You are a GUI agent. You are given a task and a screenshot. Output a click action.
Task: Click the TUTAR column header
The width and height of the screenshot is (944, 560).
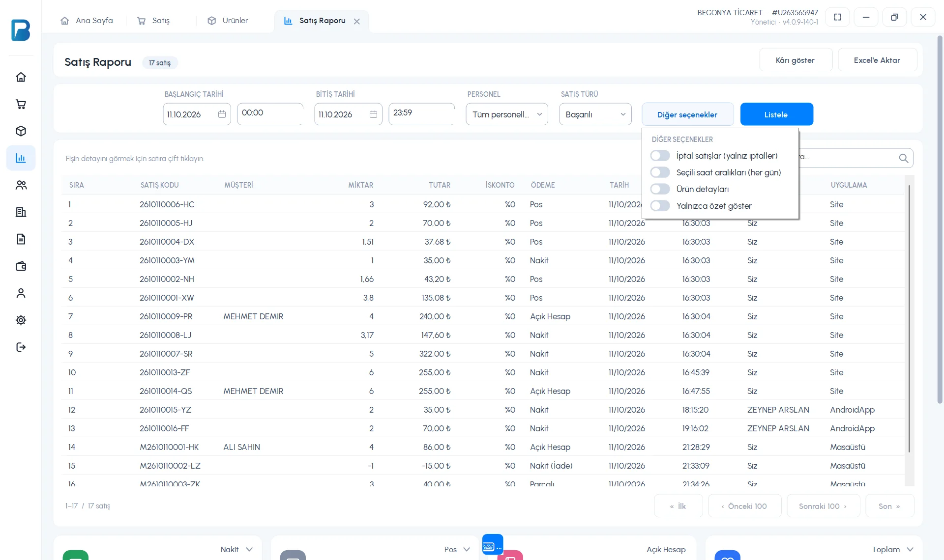pos(439,185)
